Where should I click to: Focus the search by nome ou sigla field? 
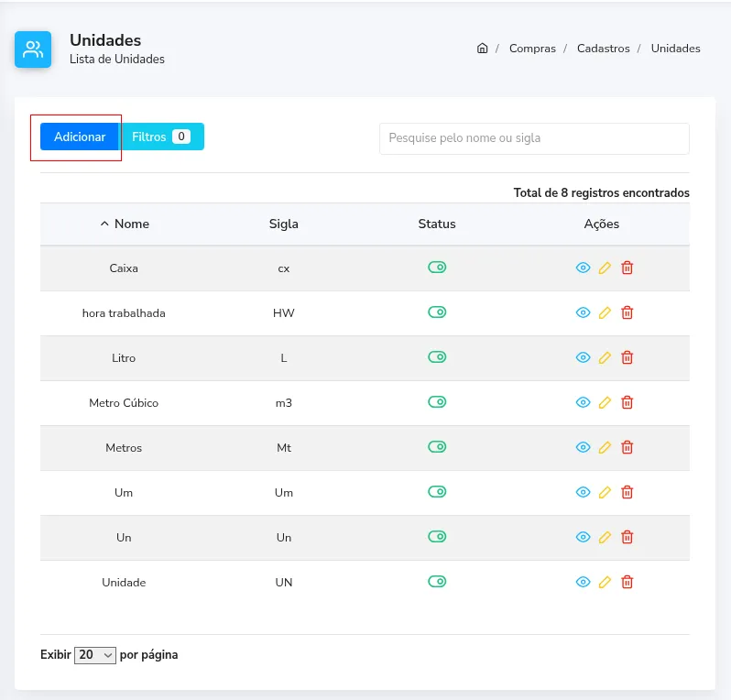(x=534, y=138)
